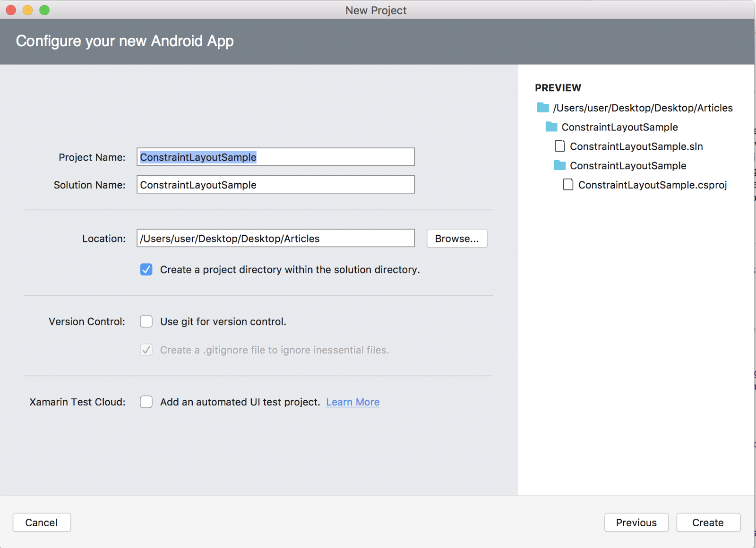
Task: Click the ConstraintLayoutSample folder icon in Preview
Action: tap(551, 127)
